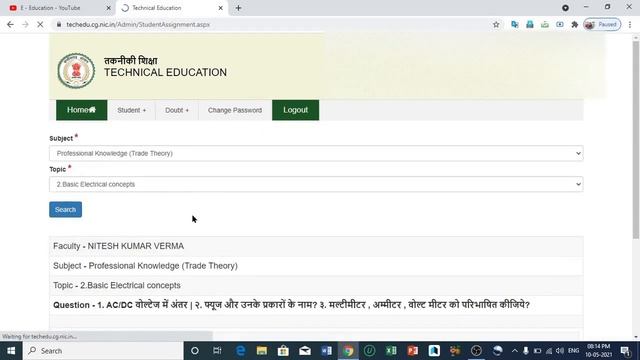640x360 pixels.
Task: Open Task View from the taskbar
Action: point(217,351)
